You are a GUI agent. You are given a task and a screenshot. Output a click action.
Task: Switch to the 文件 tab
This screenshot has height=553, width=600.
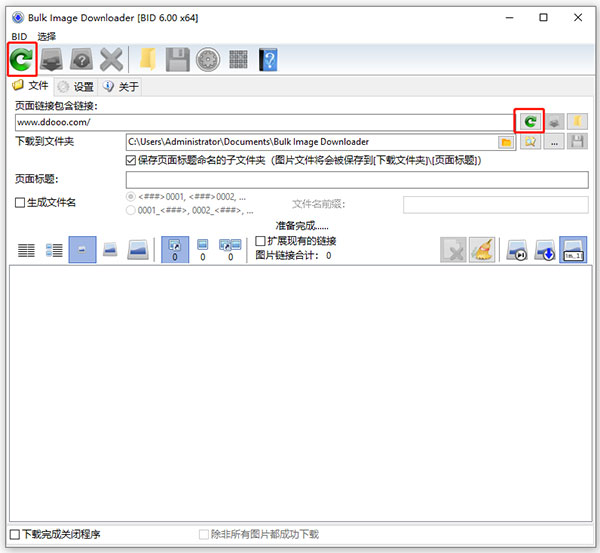click(31, 85)
